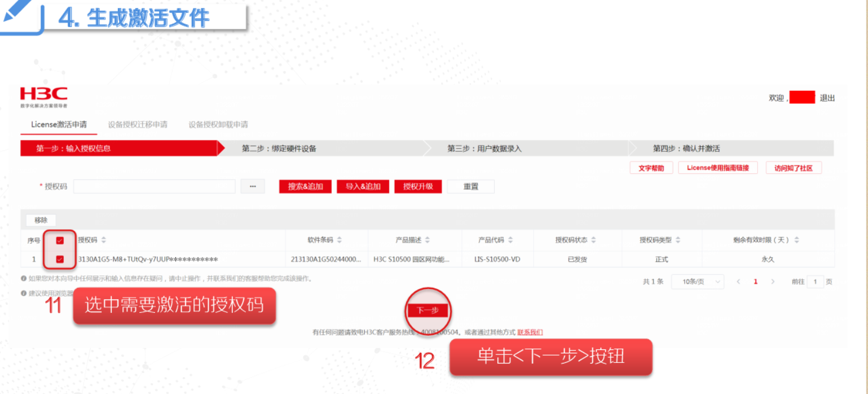This screenshot has width=868, height=394.
Task: Sort by 产品代码 column arrows
Action: tap(510, 240)
